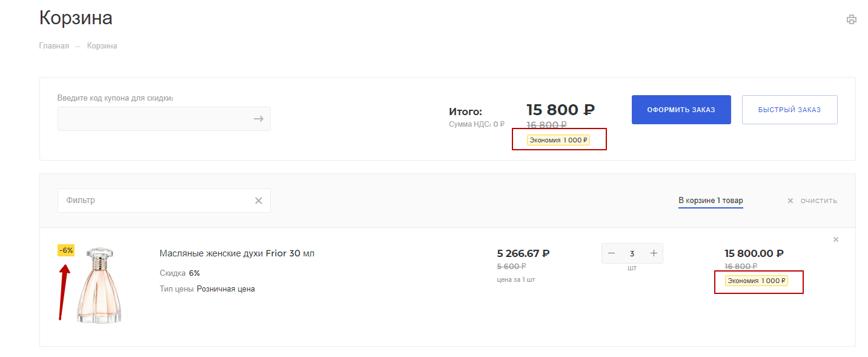
Task: Increase quantity with the plus button
Action: pos(654,253)
